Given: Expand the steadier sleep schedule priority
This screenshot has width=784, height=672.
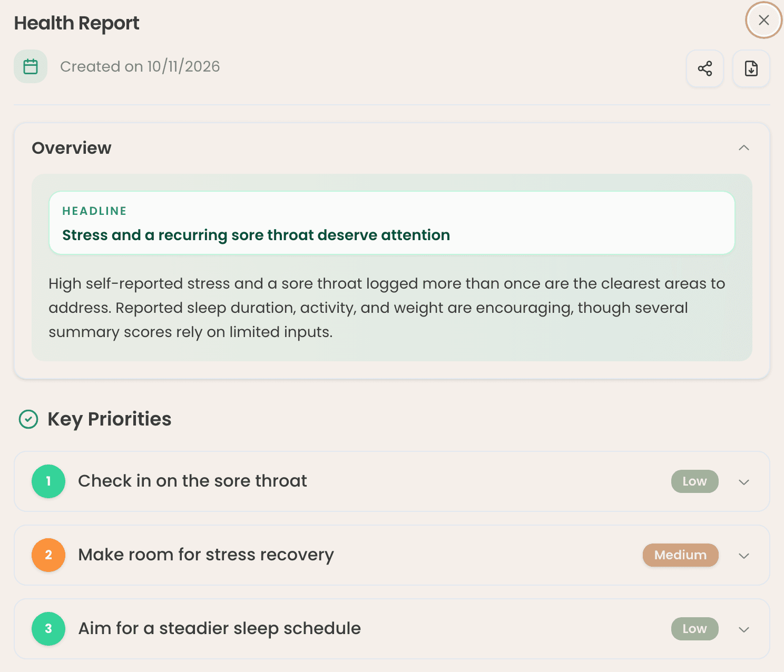Looking at the screenshot, I should (x=744, y=629).
